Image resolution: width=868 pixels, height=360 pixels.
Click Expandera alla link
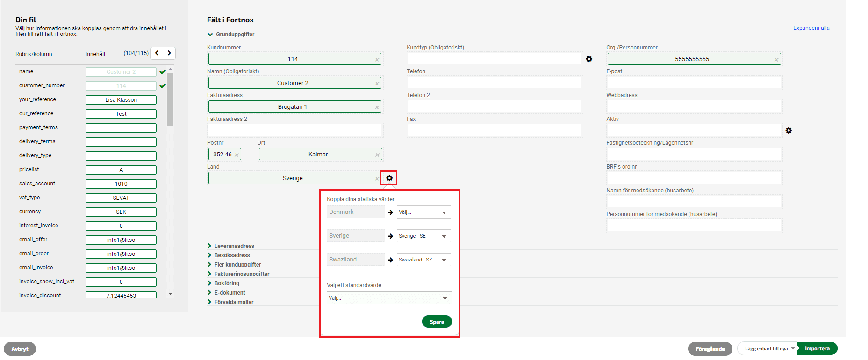point(811,28)
